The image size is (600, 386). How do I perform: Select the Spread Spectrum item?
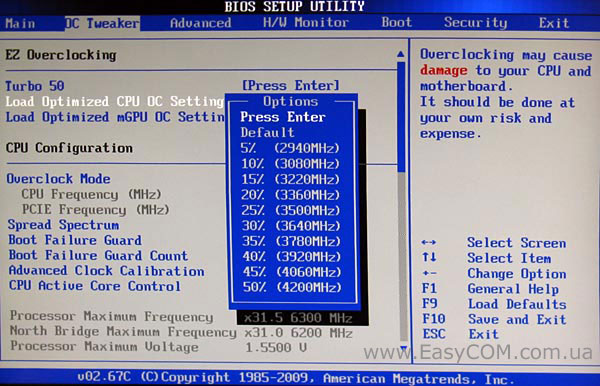pyautogui.click(x=64, y=225)
